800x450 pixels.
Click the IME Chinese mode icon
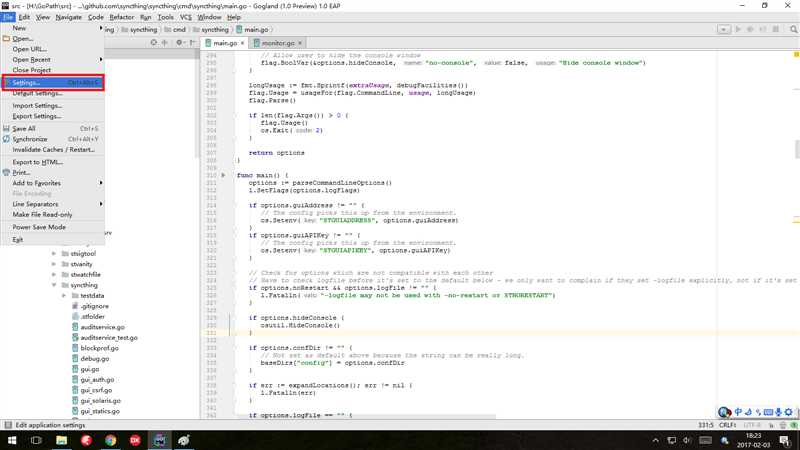[x=738, y=412]
